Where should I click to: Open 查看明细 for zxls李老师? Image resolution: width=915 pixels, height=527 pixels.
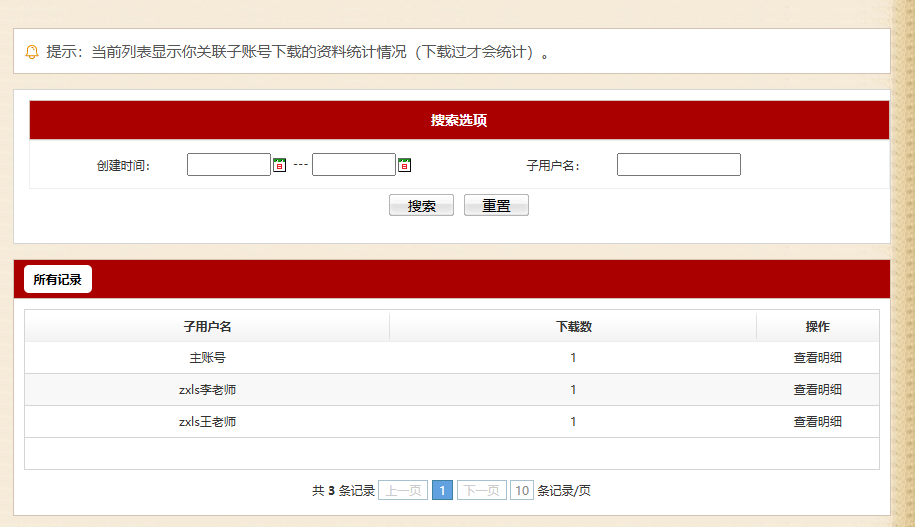(817, 390)
